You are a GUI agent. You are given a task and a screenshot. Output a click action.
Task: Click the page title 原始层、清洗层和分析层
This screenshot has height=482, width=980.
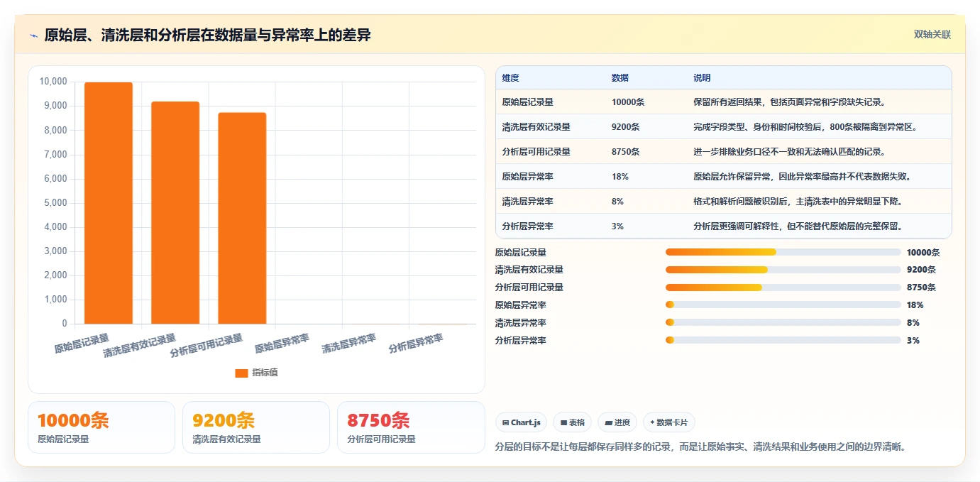(x=207, y=35)
